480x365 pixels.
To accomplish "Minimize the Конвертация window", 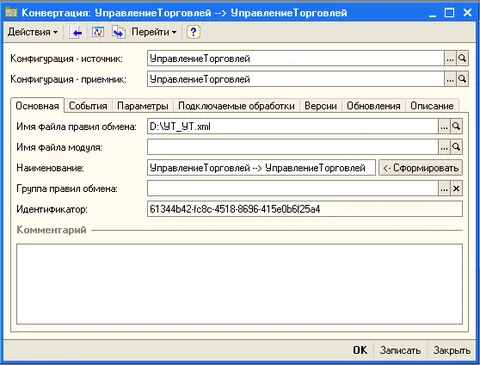I will click(433, 13).
